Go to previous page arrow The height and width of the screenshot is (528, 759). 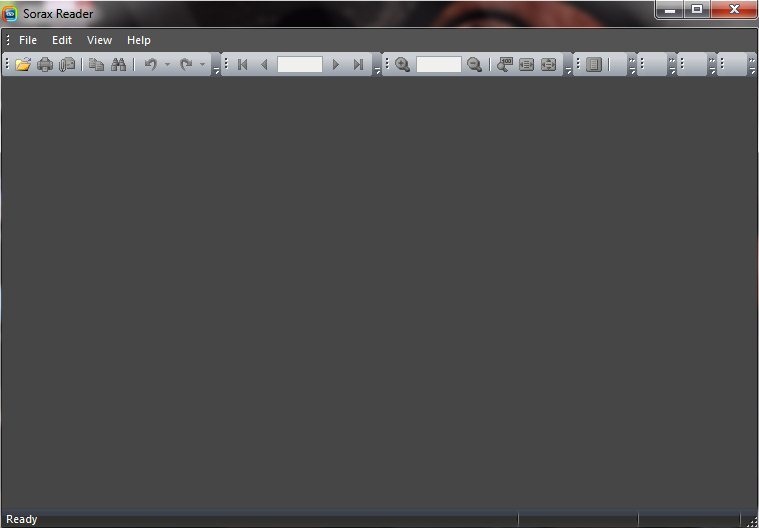tap(264, 64)
